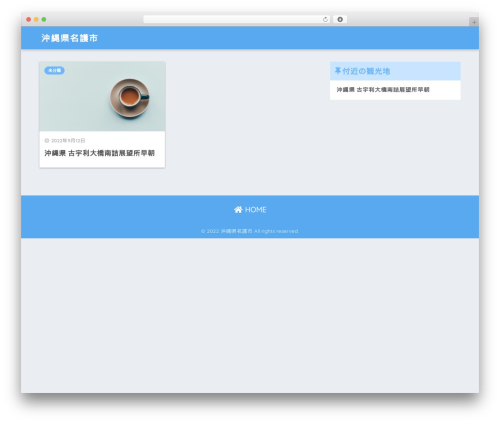Screen dimensions: 500x423
Task: Open the browser extension icon beside address bar
Action: 340,20
